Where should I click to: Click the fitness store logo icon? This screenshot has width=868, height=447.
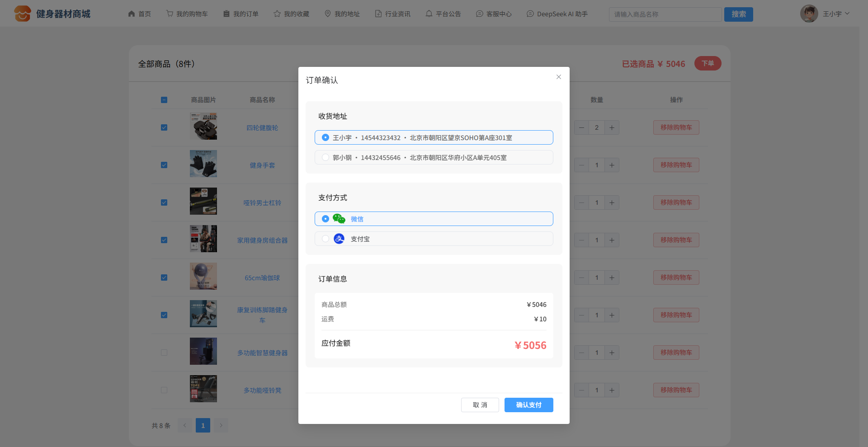(22, 14)
